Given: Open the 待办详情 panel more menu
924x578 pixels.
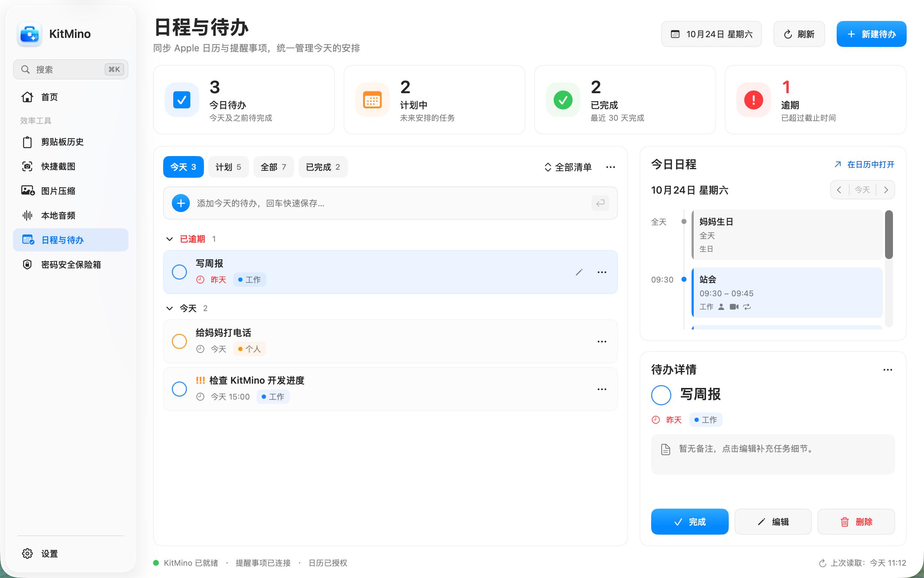Looking at the screenshot, I should tap(888, 370).
